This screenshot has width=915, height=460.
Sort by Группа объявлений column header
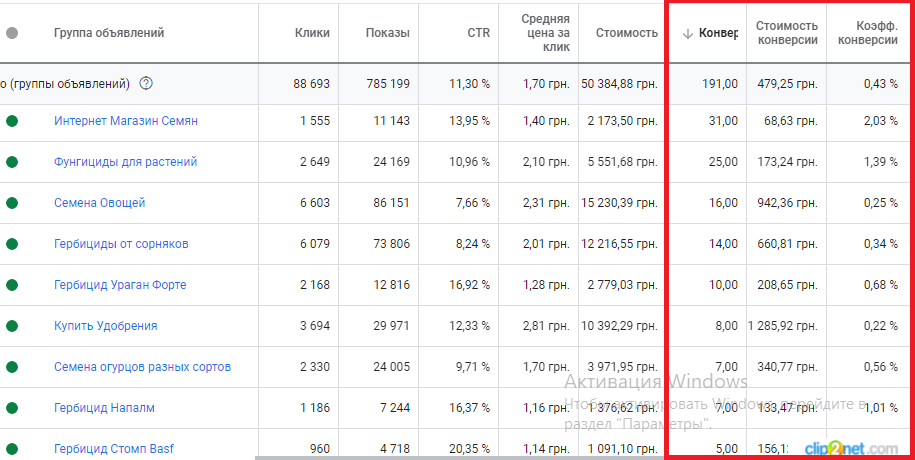(x=109, y=33)
